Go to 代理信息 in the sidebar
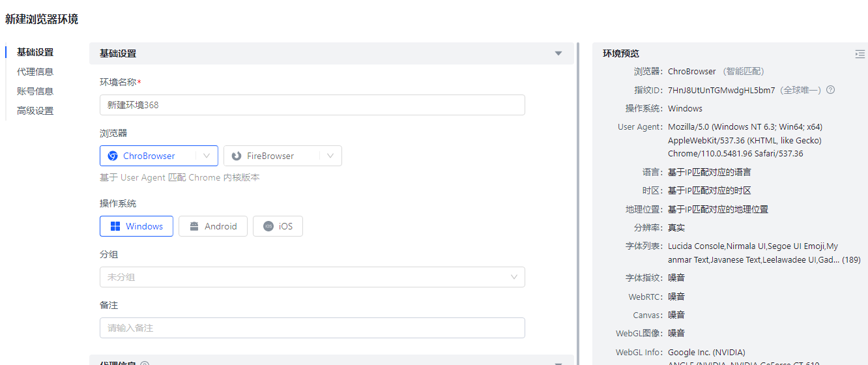The image size is (868, 365). click(35, 72)
